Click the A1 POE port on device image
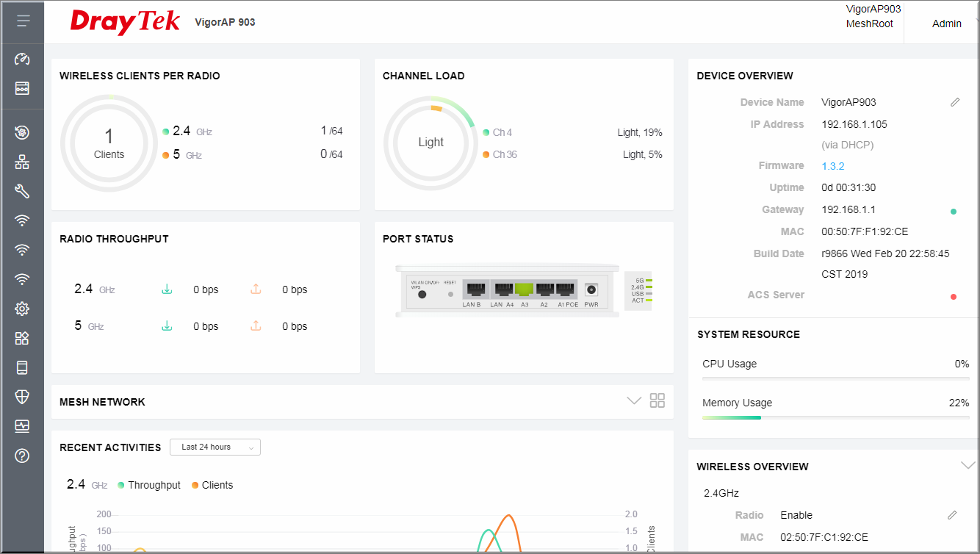The width and height of the screenshot is (980, 554). click(566, 290)
